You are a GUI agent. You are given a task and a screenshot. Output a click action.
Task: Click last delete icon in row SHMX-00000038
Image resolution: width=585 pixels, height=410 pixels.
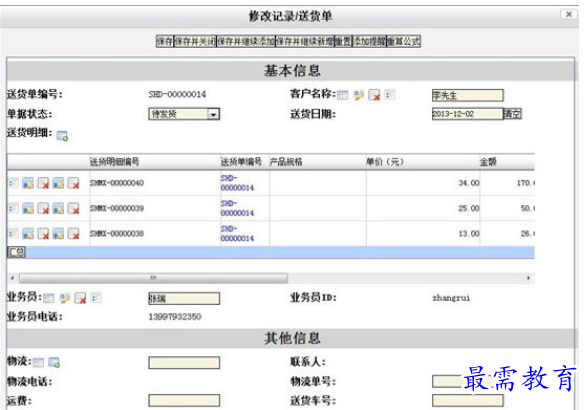[73, 234]
